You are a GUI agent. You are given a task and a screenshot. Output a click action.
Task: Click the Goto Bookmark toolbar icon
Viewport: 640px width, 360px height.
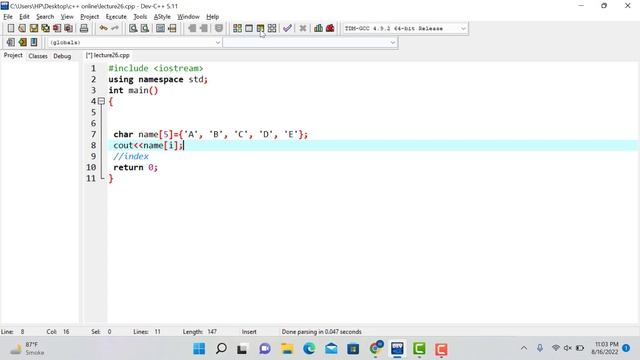pyautogui.click(x=34, y=42)
